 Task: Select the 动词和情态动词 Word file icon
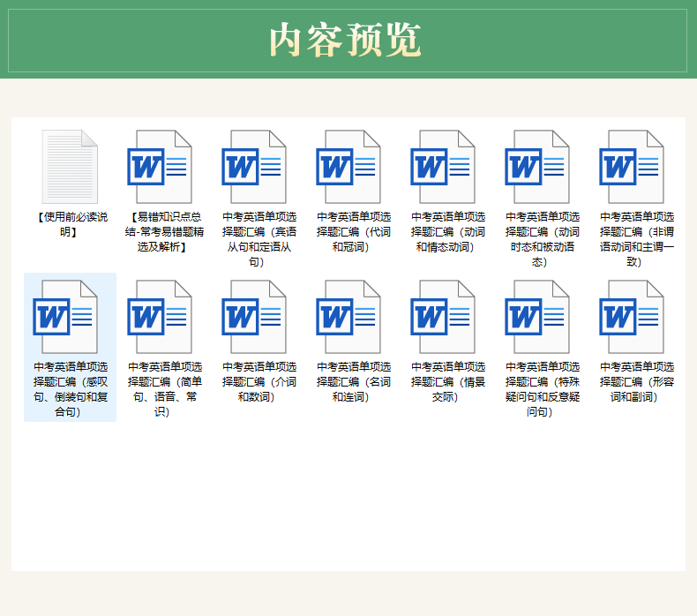[443, 167]
